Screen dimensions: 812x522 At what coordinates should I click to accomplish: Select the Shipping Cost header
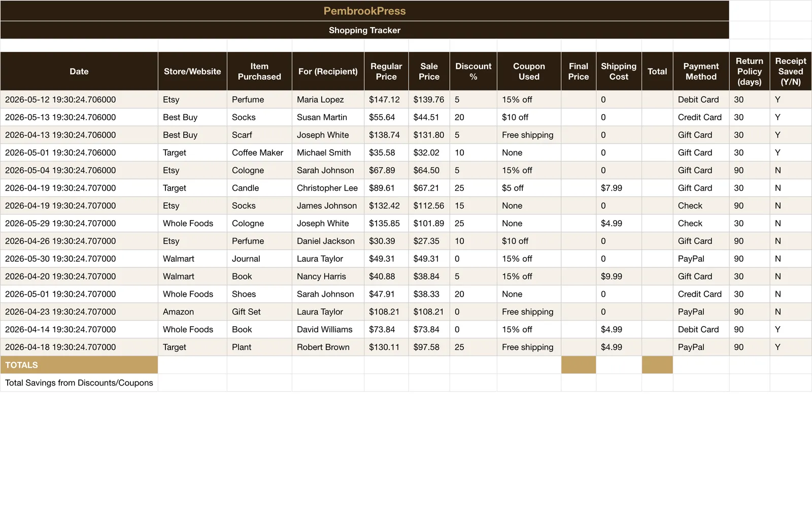click(619, 72)
